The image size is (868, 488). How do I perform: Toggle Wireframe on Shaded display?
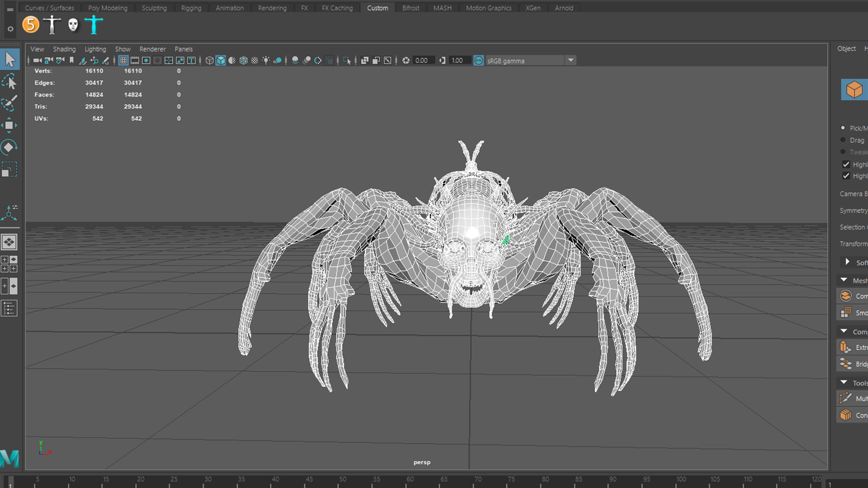point(243,61)
